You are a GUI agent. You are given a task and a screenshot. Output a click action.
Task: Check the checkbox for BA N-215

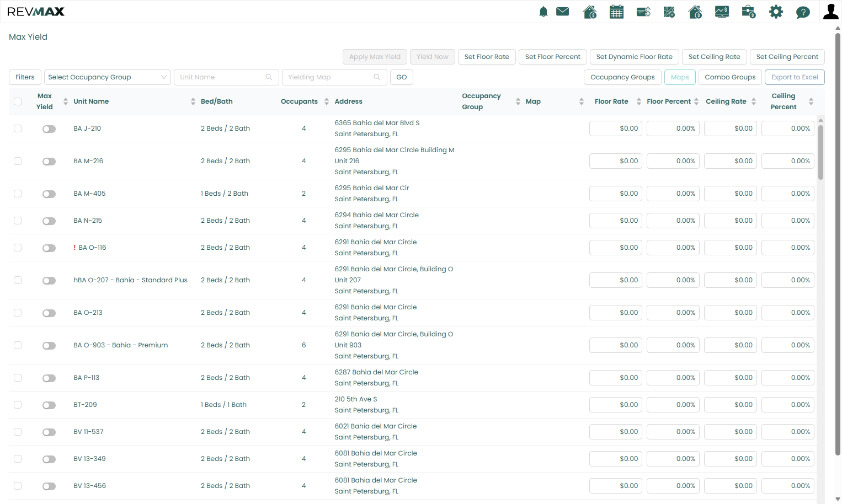[x=18, y=221]
